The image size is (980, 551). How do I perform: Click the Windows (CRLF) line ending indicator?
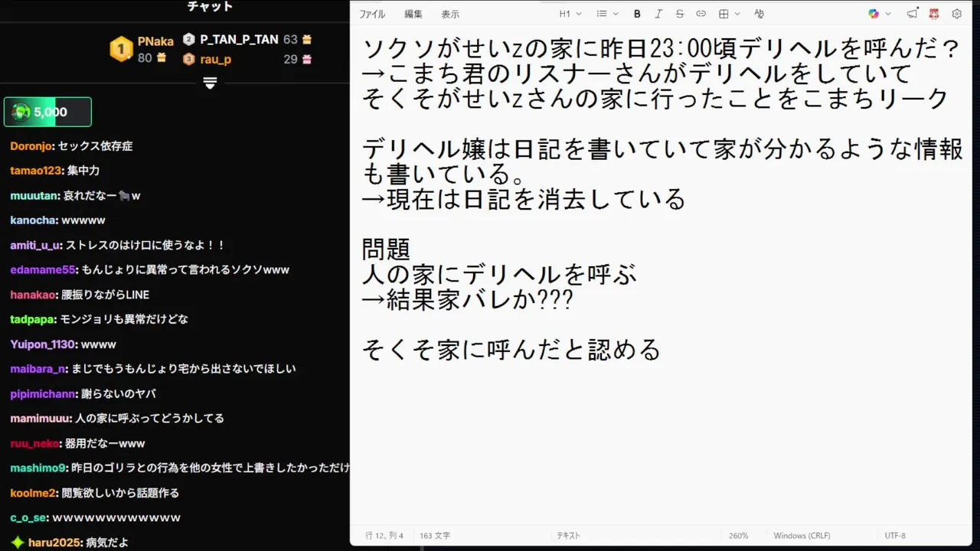click(x=802, y=536)
